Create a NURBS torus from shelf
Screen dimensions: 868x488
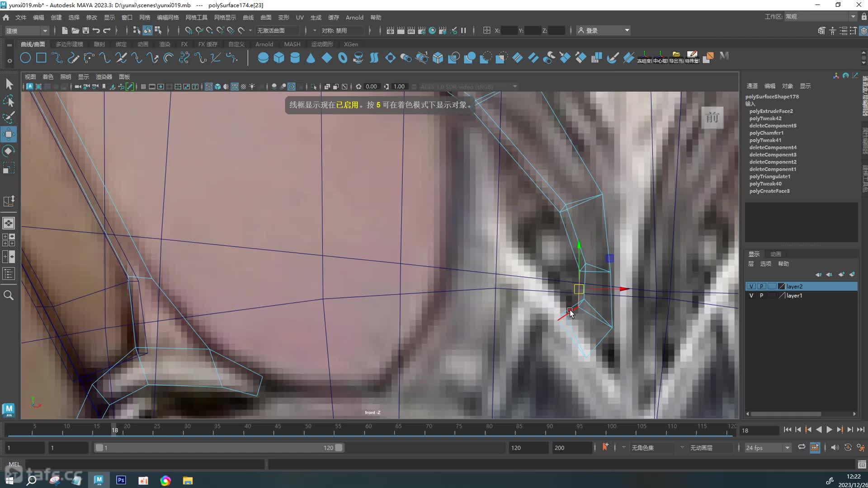click(x=343, y=58)
